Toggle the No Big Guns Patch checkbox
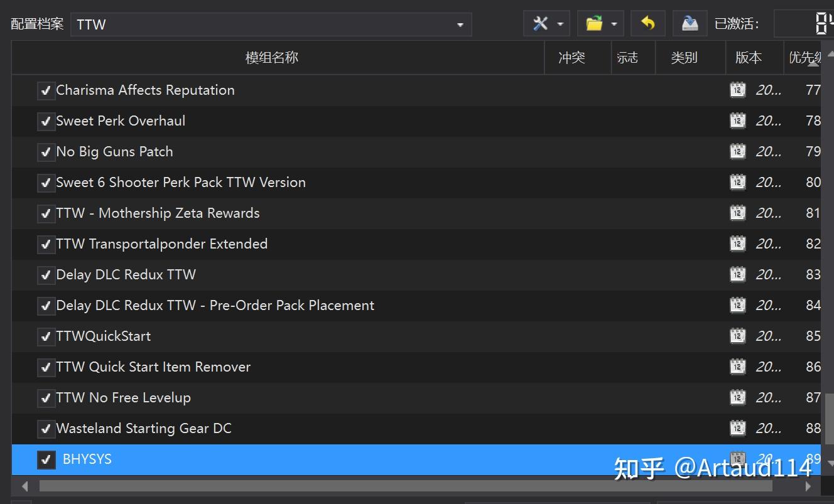Viewport: 834px width, 504px height. tap(45, 152)
